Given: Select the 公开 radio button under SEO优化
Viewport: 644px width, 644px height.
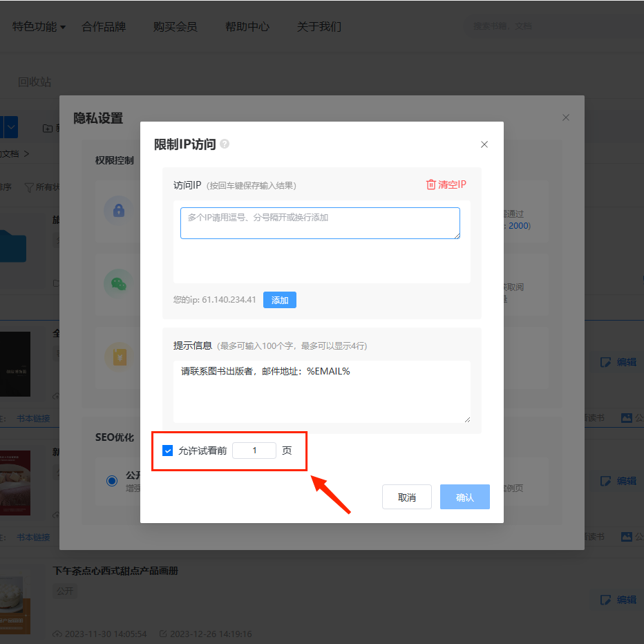Looking at the screenshot, I should click(112, 481).
